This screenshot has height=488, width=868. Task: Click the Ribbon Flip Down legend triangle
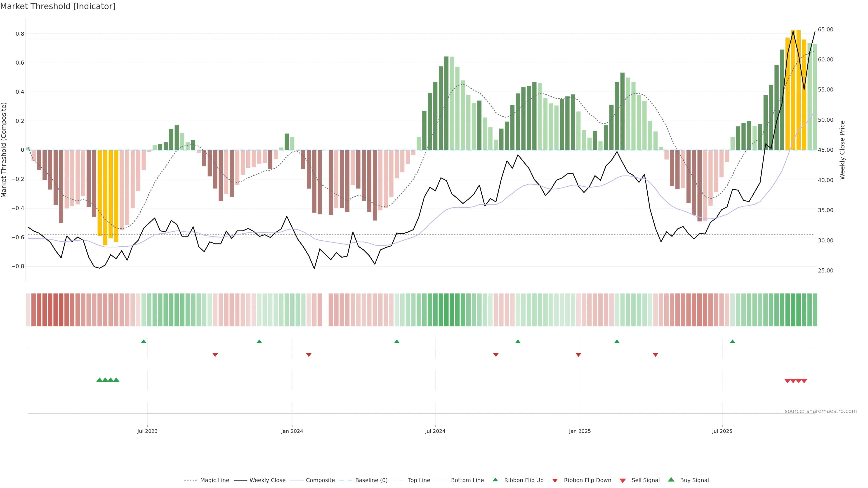click(555, 481)
